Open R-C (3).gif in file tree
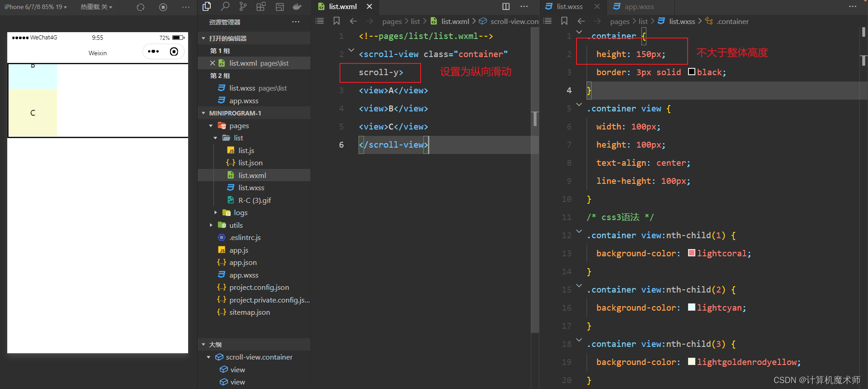Screen dimensions: 868x389 (254, 200)
